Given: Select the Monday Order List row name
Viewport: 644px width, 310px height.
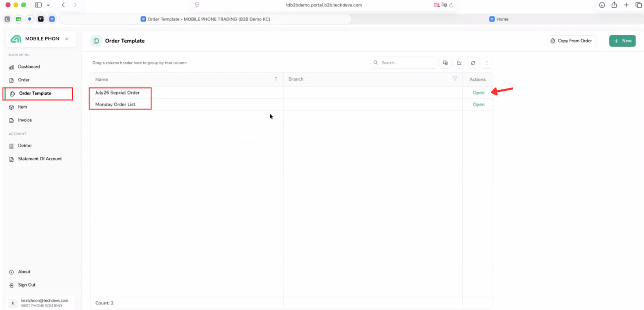Looking at the screenshot, I should pyautogui.click(x=115, y=105).
